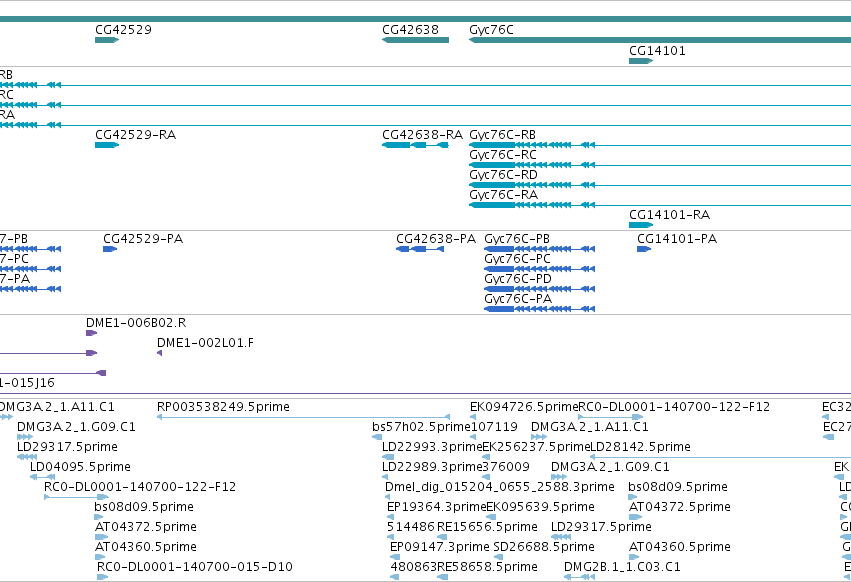Viewport: 851px width, 582px height.
Task: Click the CG14101 gene label
Action: pos(657,51)
